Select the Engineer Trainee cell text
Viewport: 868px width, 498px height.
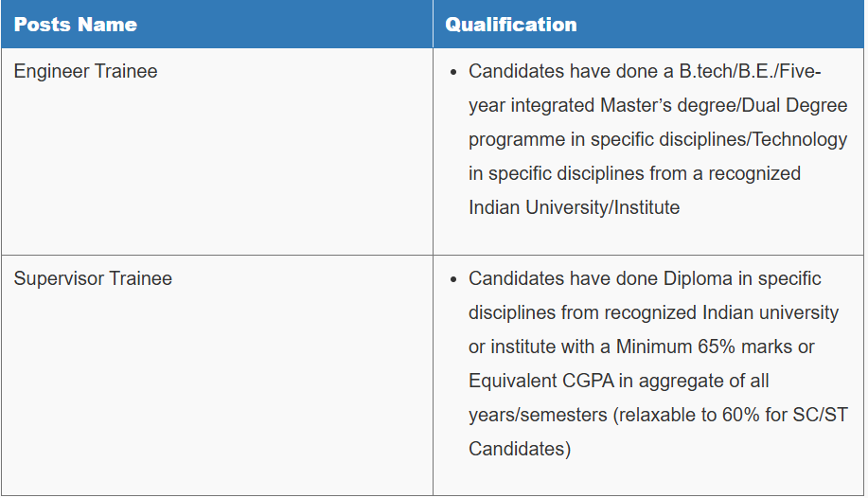pos(86,71)
